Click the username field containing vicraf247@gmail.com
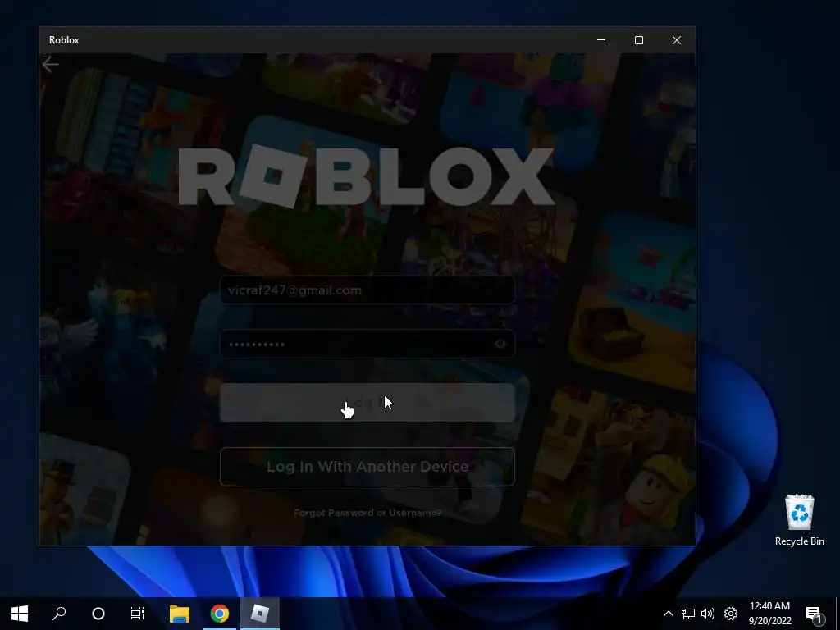This screenshot has height=630, width=840. [367, 290]
